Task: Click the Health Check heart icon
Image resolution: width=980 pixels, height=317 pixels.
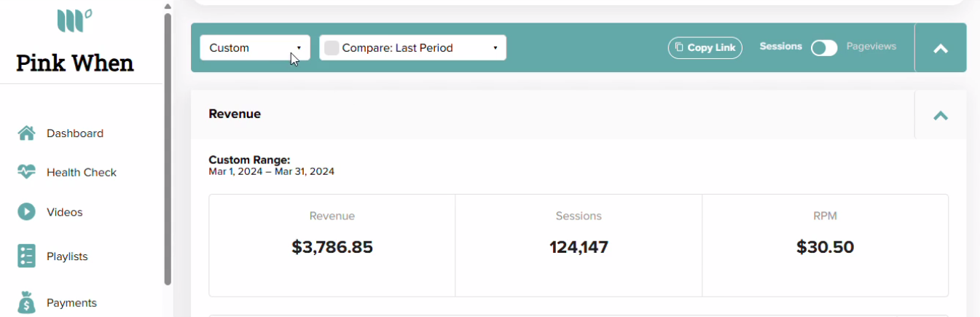Action: (26, 172)
